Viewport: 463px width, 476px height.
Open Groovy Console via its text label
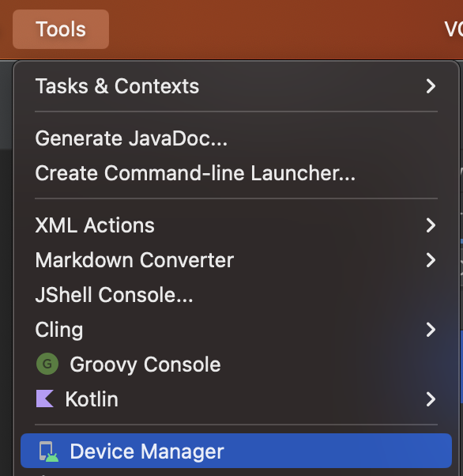(145, 365)
